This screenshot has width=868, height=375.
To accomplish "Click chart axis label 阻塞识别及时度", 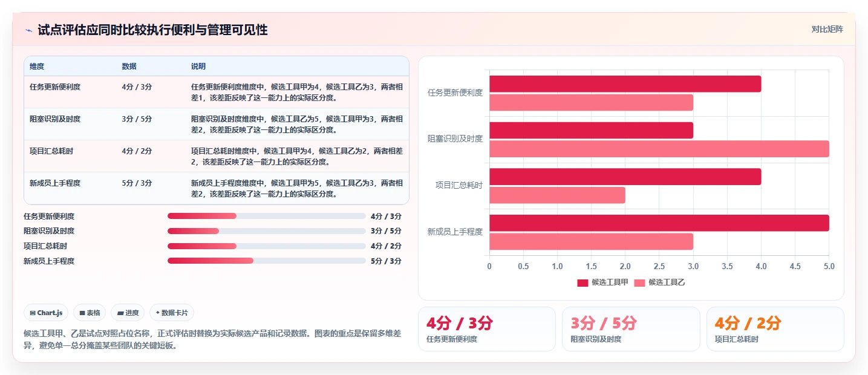I will (x=455, y=139).
